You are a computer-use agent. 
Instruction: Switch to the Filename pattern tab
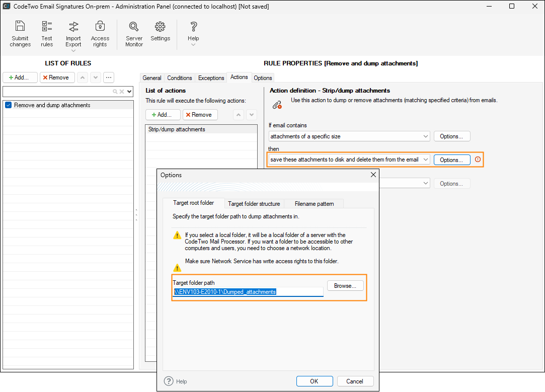pyautogui.click(x=314, y=204)
